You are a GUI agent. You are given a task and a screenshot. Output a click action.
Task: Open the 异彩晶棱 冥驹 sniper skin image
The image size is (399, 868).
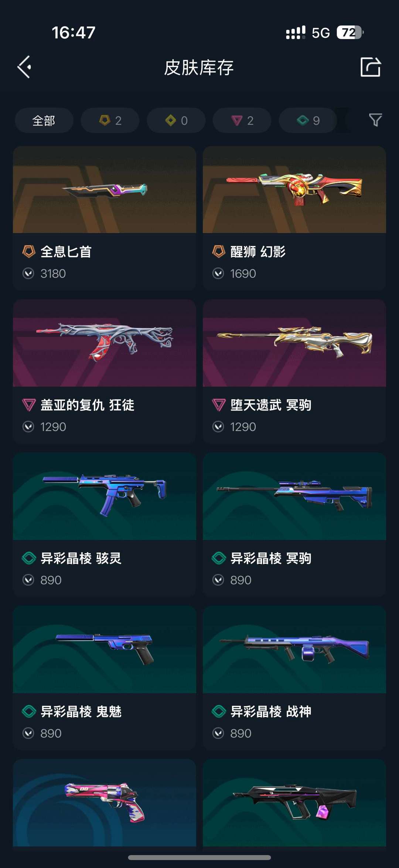pyautogui.click(x=294, y=496)
